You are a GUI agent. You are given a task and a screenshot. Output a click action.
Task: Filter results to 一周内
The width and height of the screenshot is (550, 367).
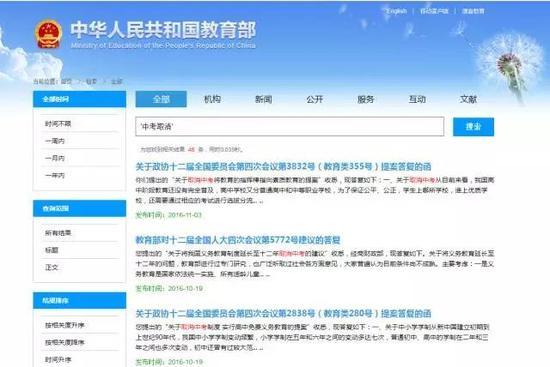click(55, 141)
